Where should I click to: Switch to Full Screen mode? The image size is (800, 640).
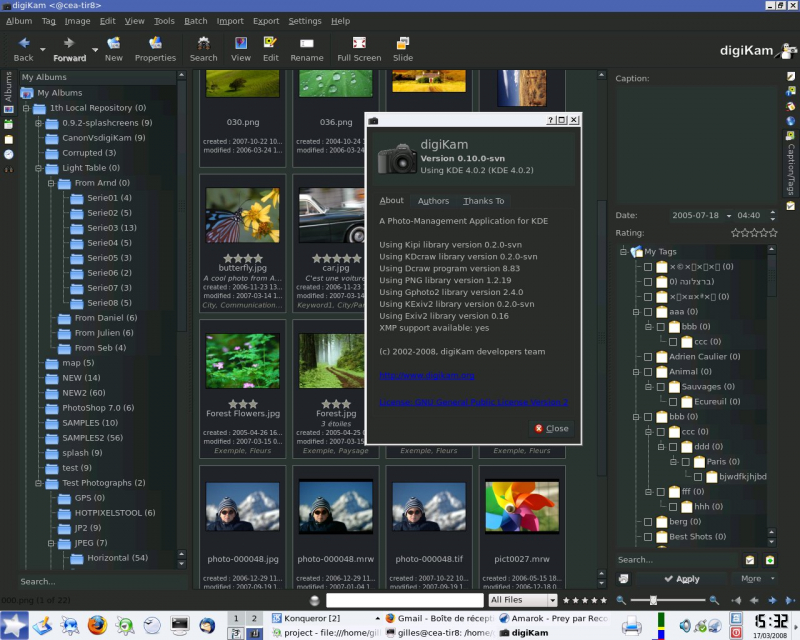click(358, 44)
